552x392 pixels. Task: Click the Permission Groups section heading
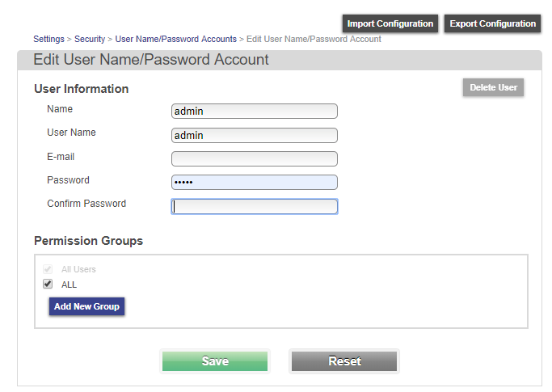coord(88,241)
